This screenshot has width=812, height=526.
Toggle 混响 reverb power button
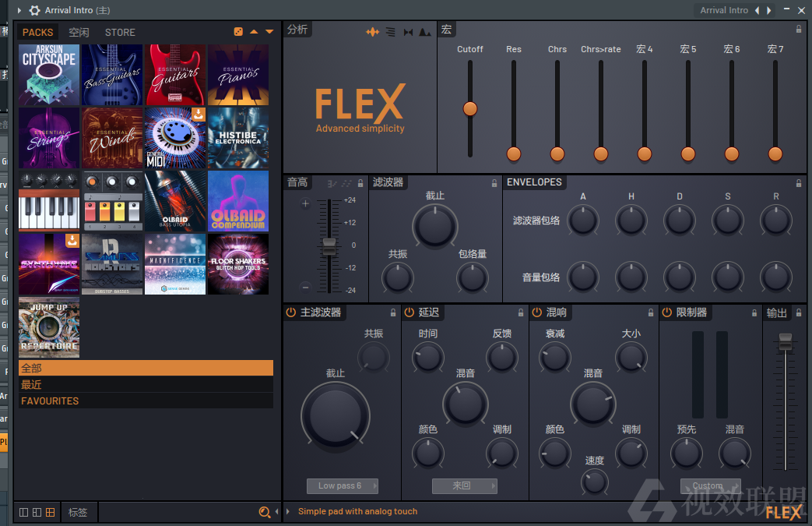tap(537, 312)
